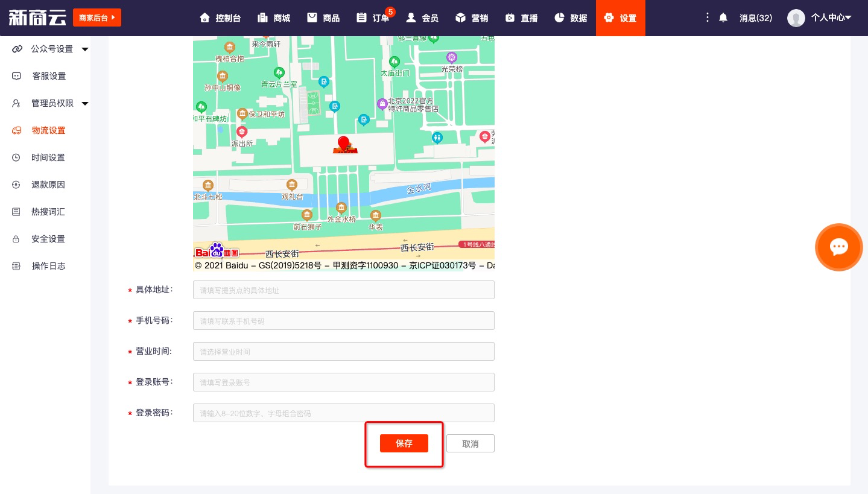Expand the 个人中心 dropdown
The width and height of the screenshot is (868, 494).
pyautogui.click(x=831, y=18)
